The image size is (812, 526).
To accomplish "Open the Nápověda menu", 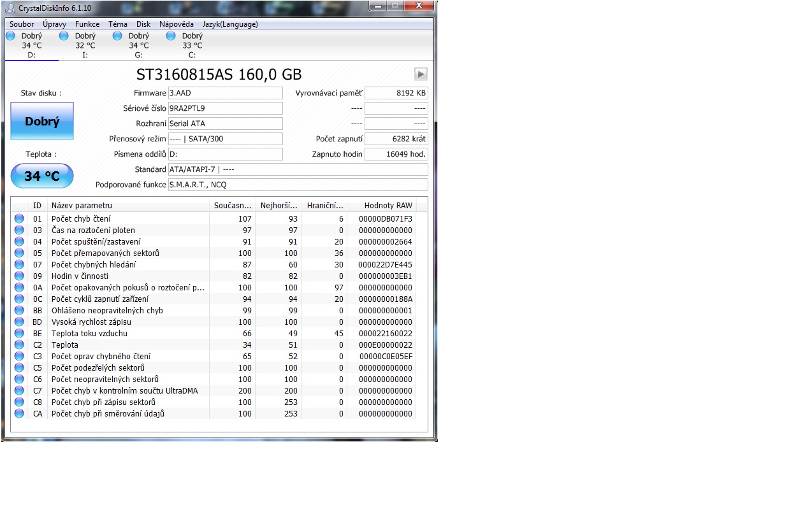I will pos(177,24).
